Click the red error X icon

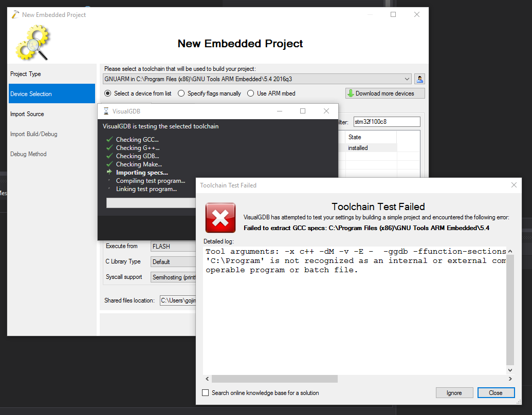220,218
